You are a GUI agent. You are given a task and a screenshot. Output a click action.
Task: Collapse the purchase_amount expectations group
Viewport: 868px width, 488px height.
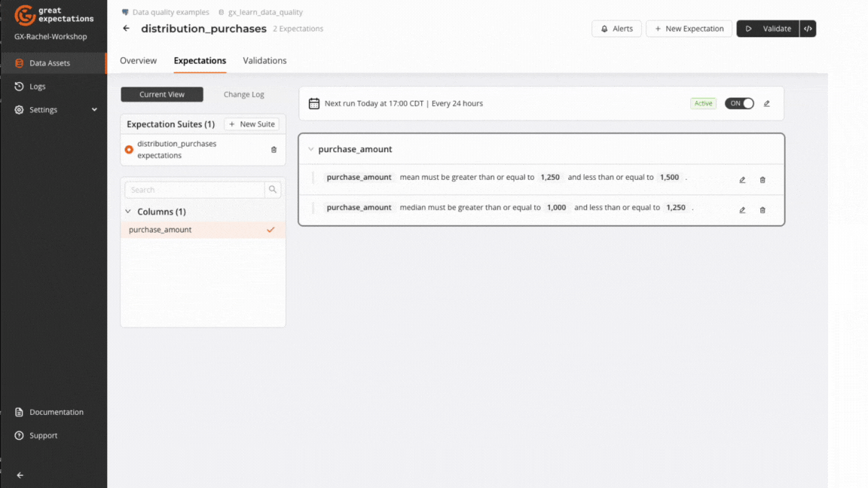[x=310, y=149]
